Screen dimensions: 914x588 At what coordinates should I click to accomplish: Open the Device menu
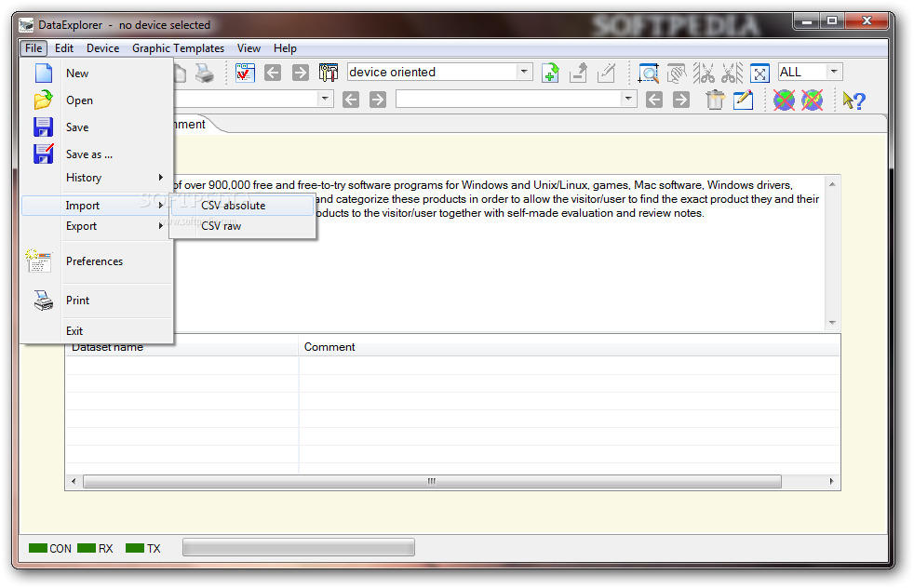coord(102,48)
